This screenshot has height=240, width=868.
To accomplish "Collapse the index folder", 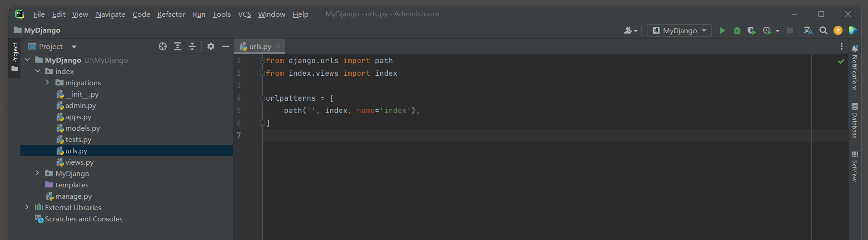I will (x=38, y=71).
